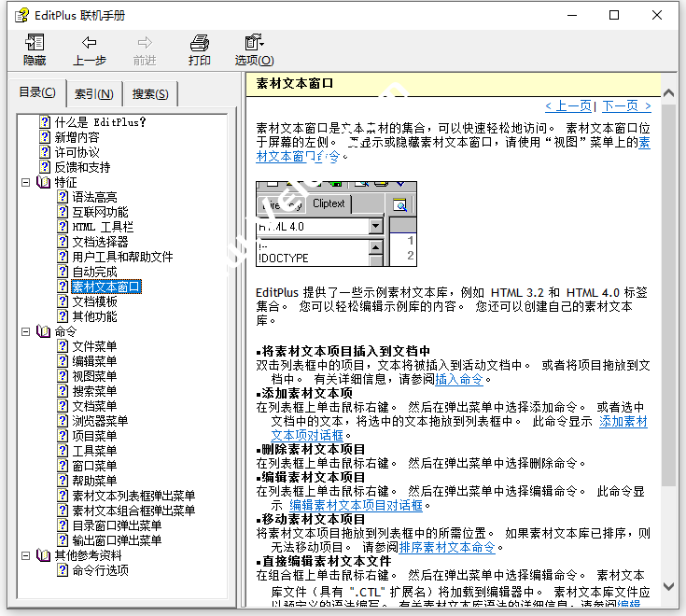Click the book icon beside 特征
686x616 pixels.
[x=44, y=182]
